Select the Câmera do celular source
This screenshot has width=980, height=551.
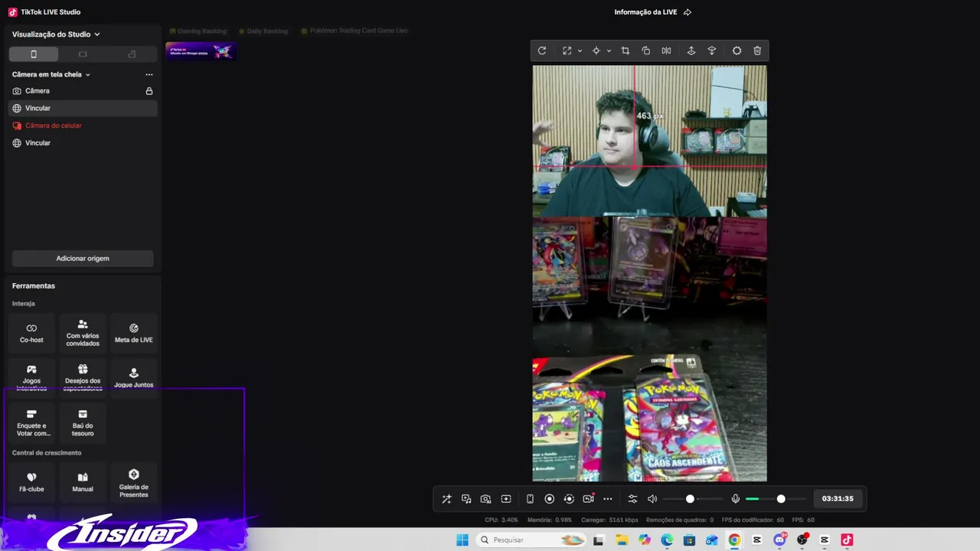pos(83,126)
